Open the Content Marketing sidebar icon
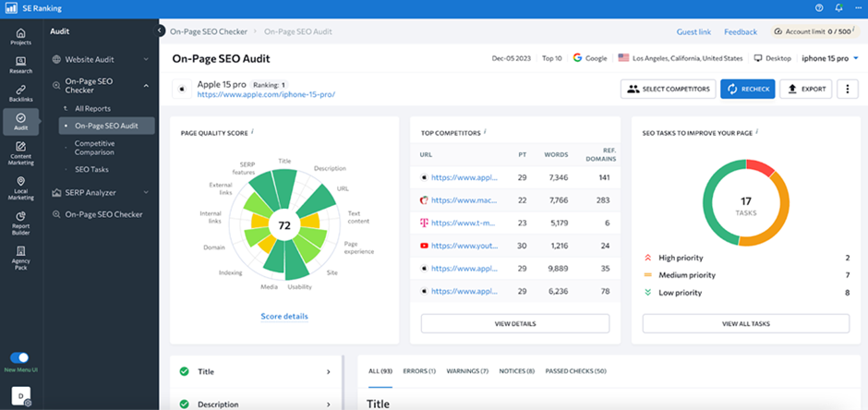The image size is (868, 410). 20,153
